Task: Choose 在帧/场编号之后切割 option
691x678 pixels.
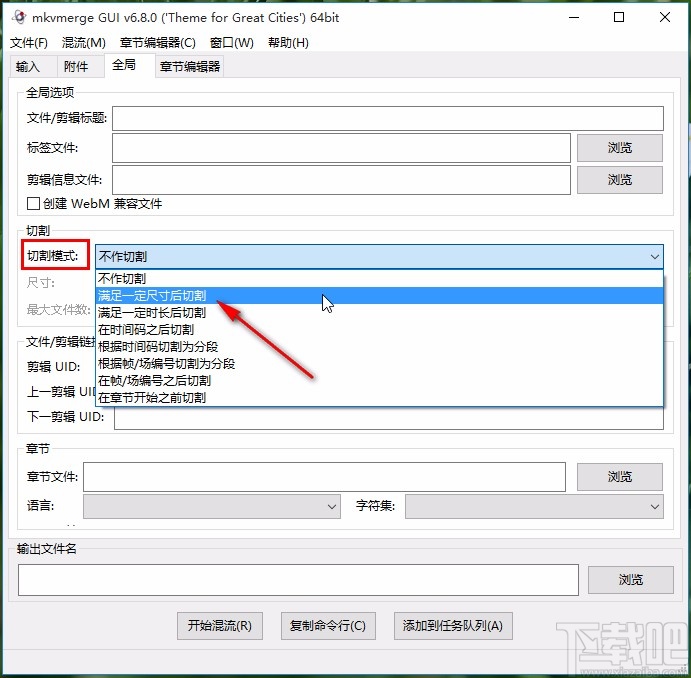Action: tap(379, 381)
